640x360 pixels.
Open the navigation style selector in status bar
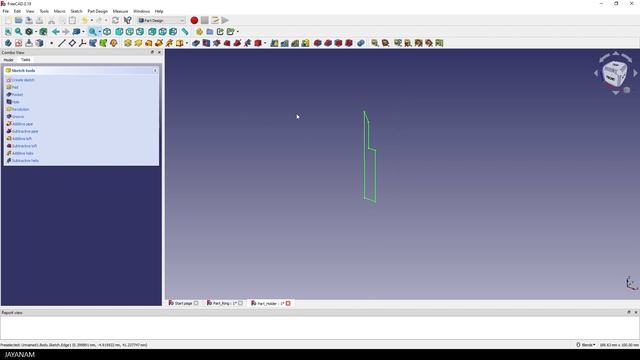click(x=586, y=345)
